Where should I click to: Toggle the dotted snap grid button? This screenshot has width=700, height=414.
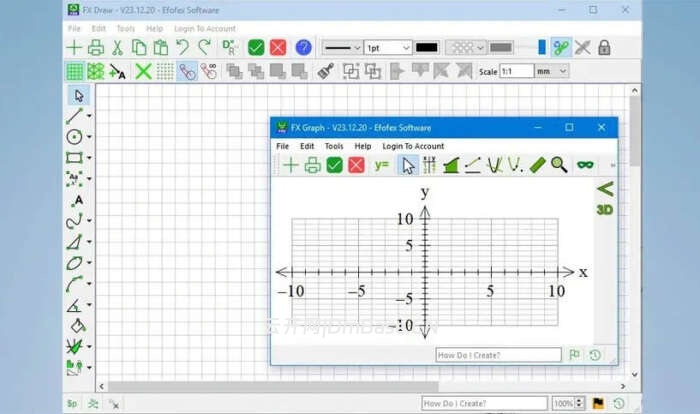(165, 72)
